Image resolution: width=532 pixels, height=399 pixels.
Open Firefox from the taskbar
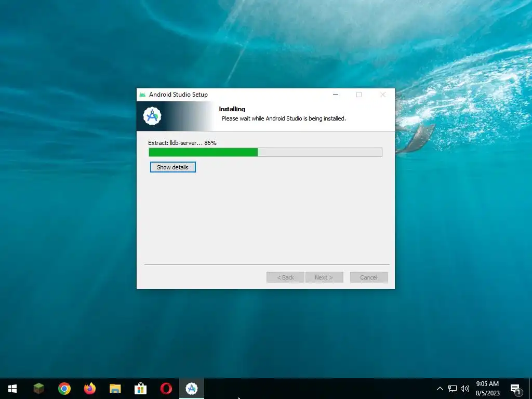(x=89, y=389)
